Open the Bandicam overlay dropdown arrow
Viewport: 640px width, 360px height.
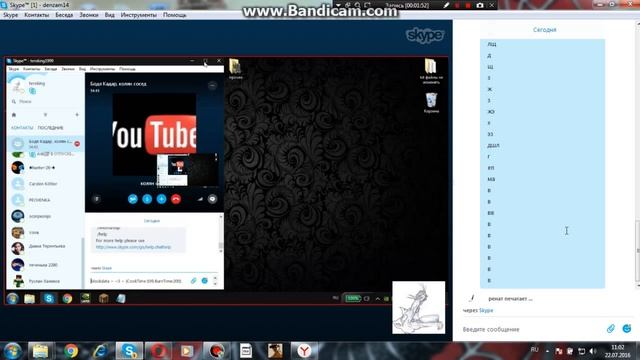click(338, 5)
